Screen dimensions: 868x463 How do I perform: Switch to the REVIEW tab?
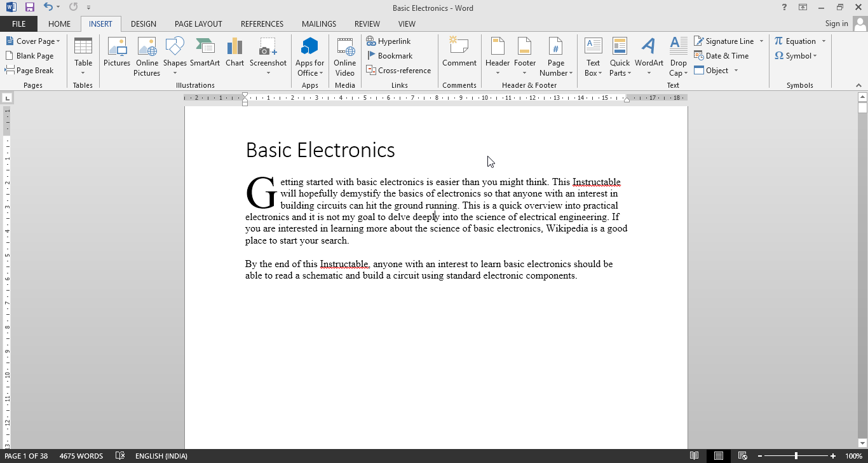(x=367, y=24)
